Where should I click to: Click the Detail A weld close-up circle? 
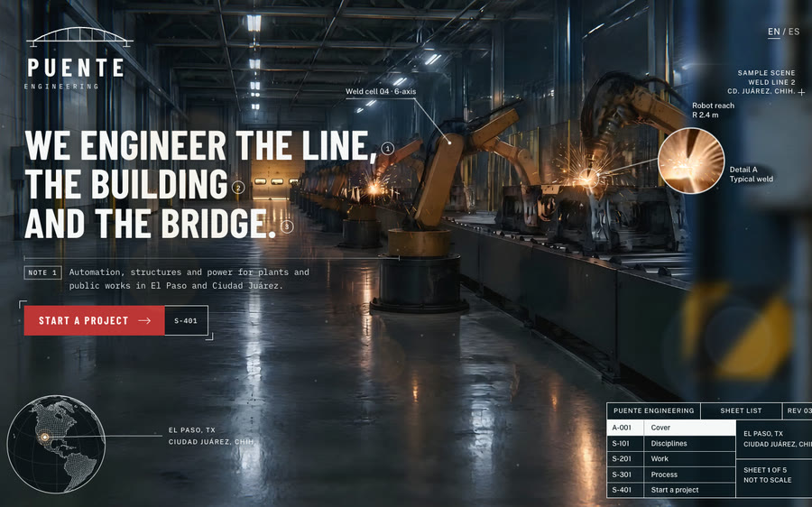pyautogui.click(x=691, y=161)
